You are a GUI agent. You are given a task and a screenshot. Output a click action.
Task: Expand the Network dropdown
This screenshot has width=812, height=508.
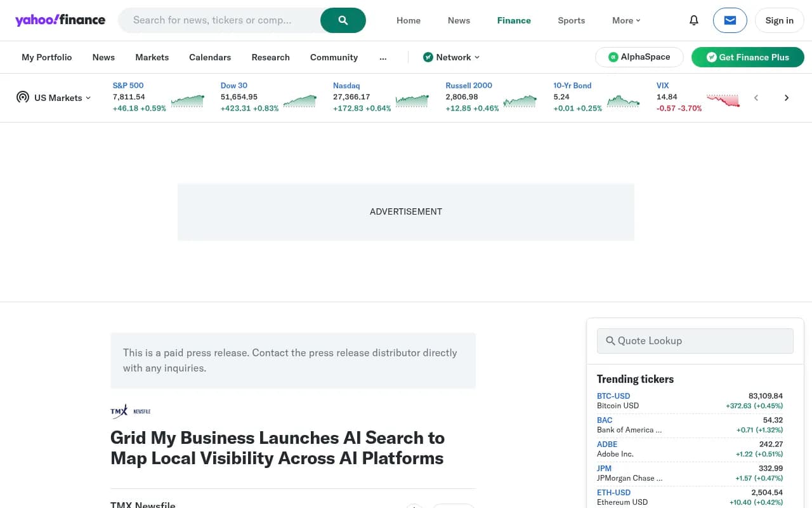pos(451,57)
